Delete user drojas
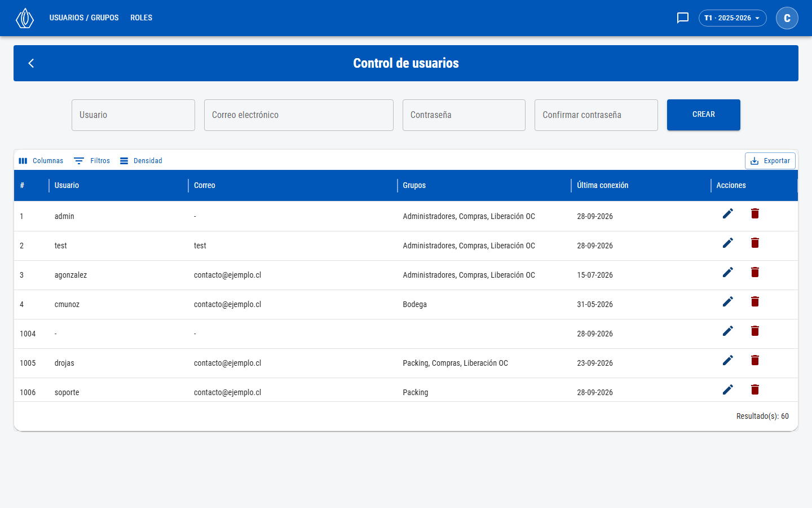The image size is (812, 508). [755, 360]
